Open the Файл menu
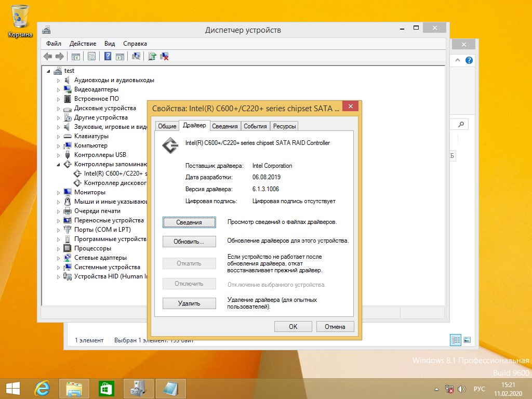This screenshot has height=399, width=532. [x=54, y=44]
